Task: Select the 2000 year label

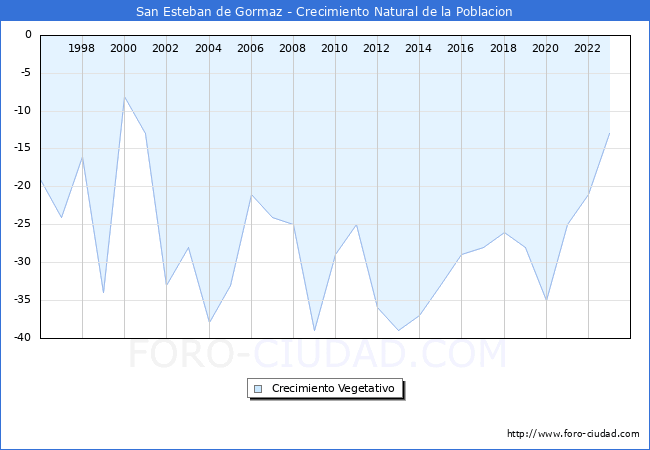Action: pos(123,48)
